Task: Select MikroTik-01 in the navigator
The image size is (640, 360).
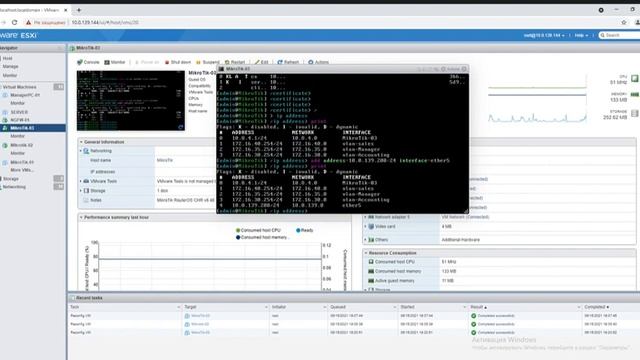Action: [x=22, y=162]
